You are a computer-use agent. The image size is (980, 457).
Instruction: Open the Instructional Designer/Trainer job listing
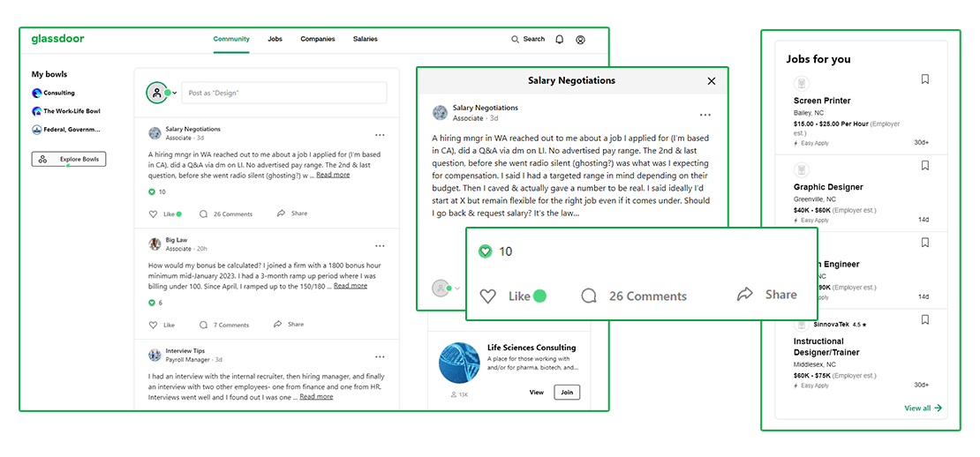click(x=827, y=347)
